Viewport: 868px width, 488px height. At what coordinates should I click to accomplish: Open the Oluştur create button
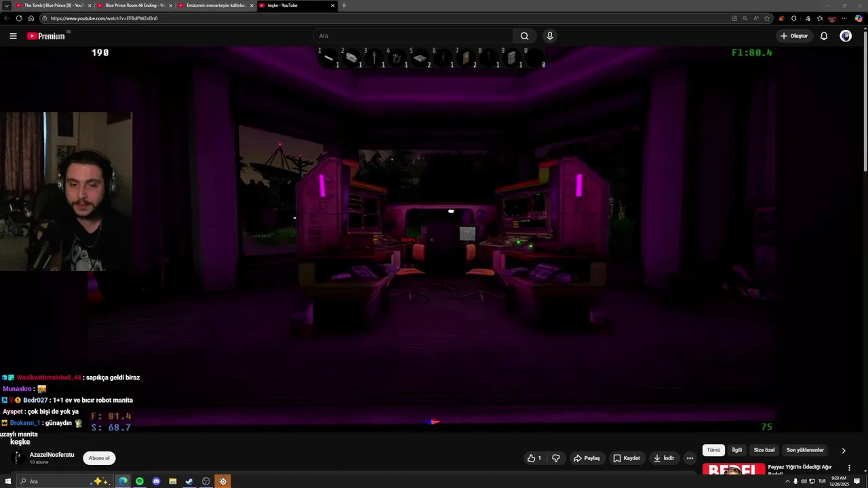tap(794, 36)
